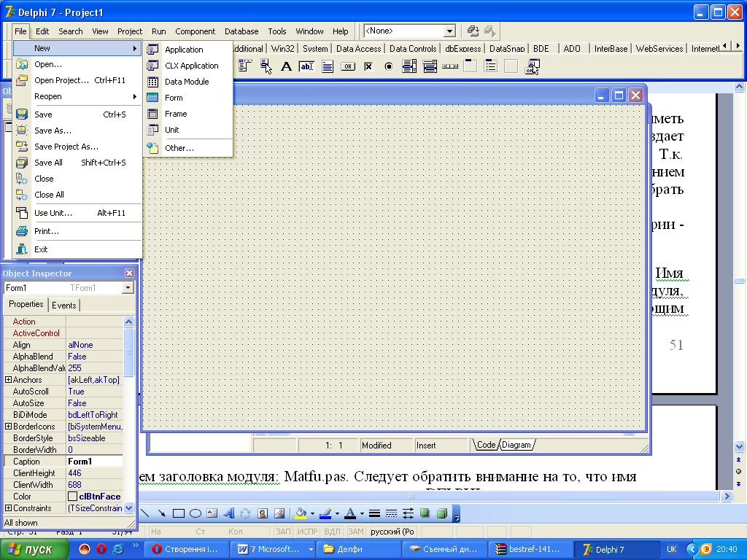Screen dimensions: 747x560
Task: Click the clBtnFace Color property swatch
Action: click(72, 496)
